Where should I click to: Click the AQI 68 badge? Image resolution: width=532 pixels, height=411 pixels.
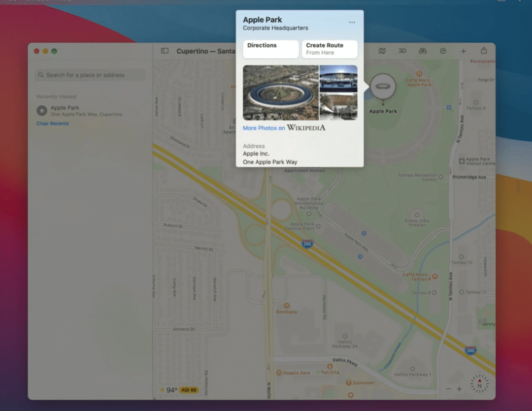(x=189, y=390)
